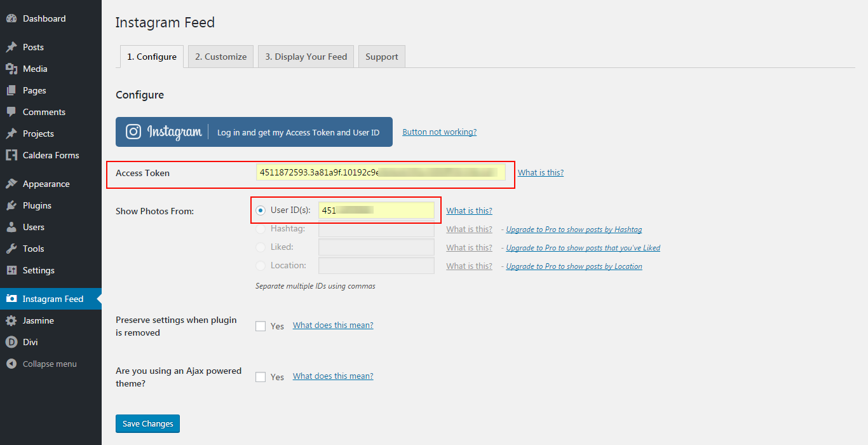Open Caldera Forms in the admin menu
The width and height of the screenshot is (868, 445).
(51, 155)
